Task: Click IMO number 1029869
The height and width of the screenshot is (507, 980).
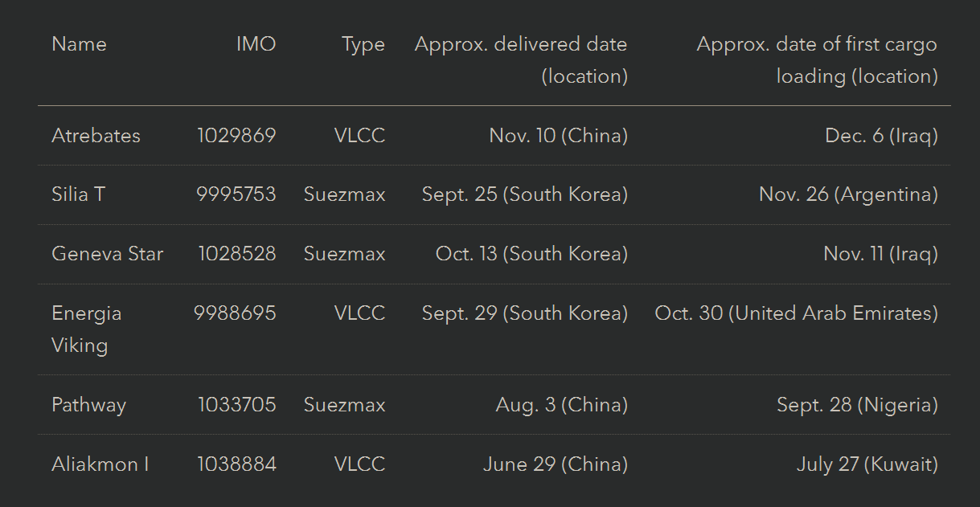Action: pyautogui.click(x=236, y=136)
